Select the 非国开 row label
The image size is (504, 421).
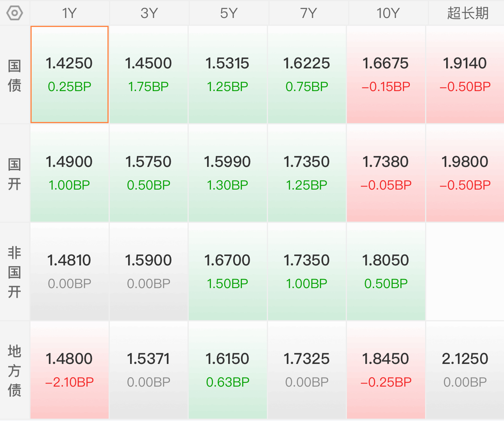[x=14, y=272]
